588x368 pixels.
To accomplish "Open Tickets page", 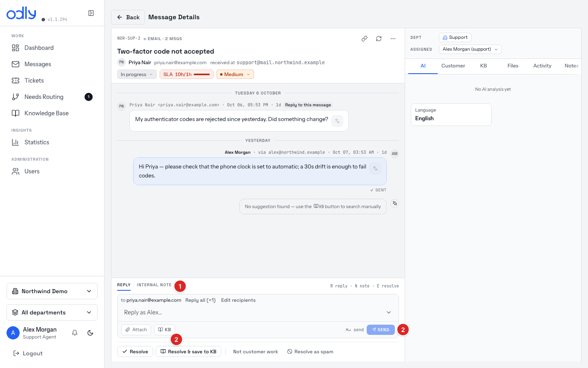I will pos(52,81).
